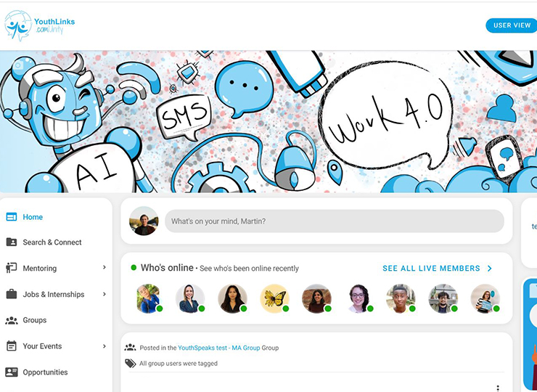Click the Jobs & Internships briefcase icon
Viewport: 537px width, 392px height.
pyautogui.click(x=12, y=294)
